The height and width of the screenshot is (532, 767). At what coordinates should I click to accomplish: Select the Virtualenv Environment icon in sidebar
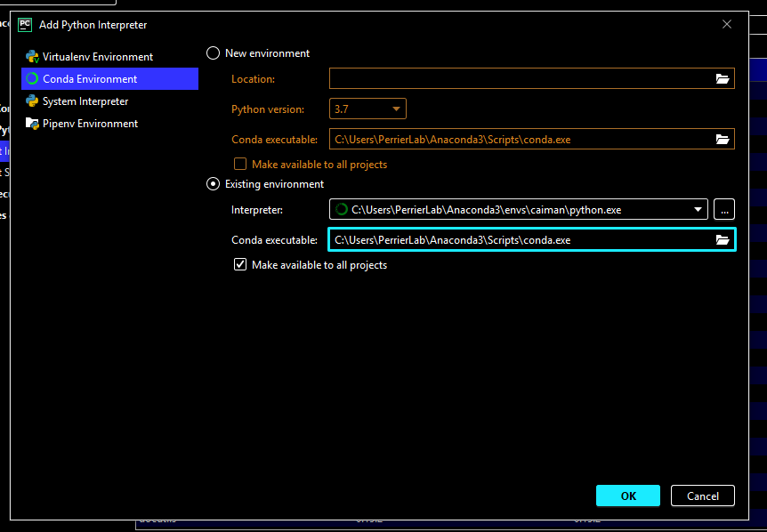(33, 56)
